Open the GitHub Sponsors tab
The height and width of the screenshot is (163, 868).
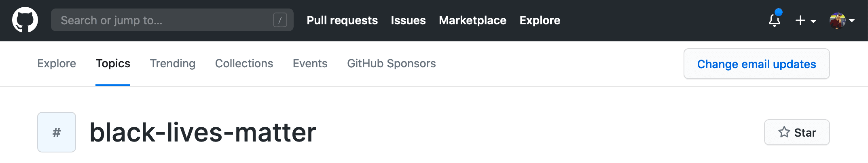tap(391, 63)
